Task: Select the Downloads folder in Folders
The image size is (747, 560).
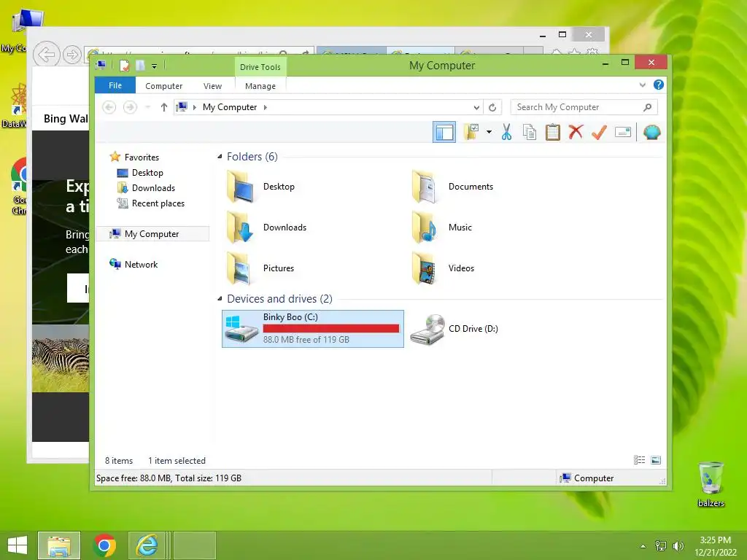Action: coord(267,227)
